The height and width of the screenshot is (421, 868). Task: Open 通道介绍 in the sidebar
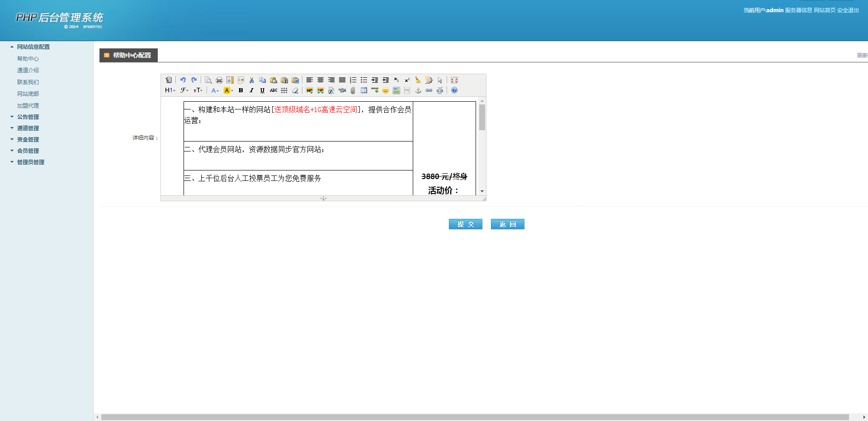coord(28,71)
